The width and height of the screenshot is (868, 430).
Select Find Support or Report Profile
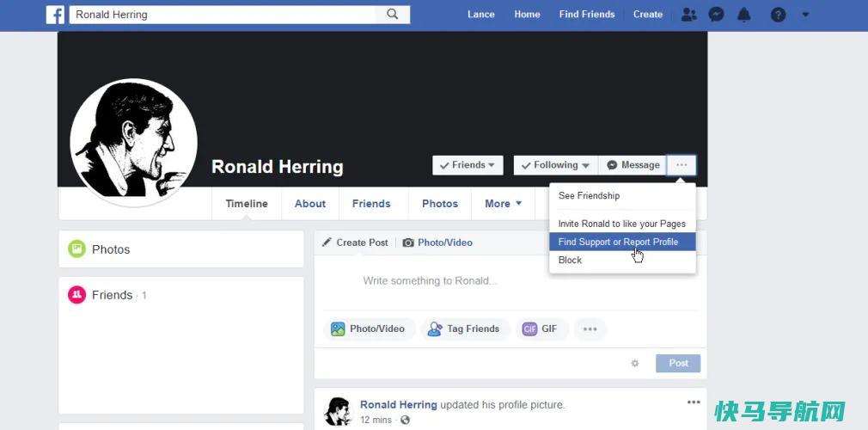click(622, 242)
